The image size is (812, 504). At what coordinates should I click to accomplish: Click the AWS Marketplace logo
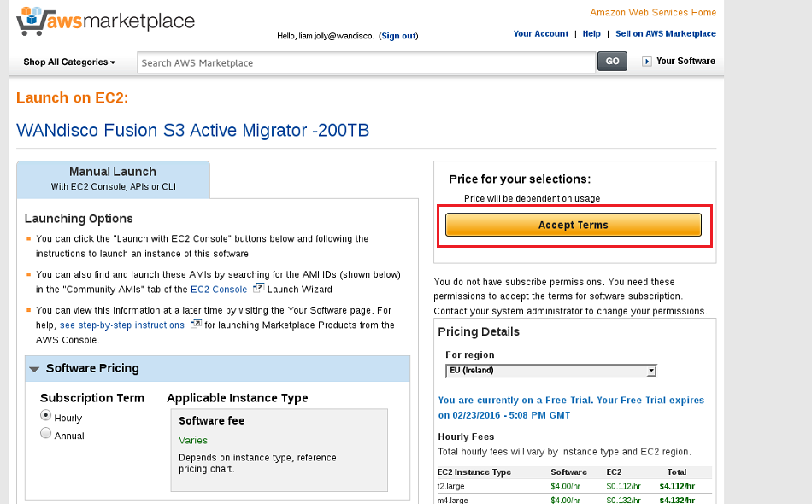(x=106, y=21)
